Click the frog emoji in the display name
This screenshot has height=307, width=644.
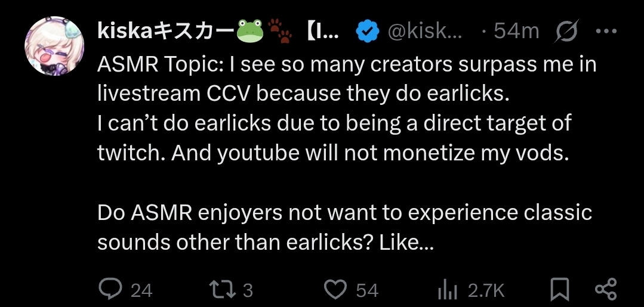(250, 31)
